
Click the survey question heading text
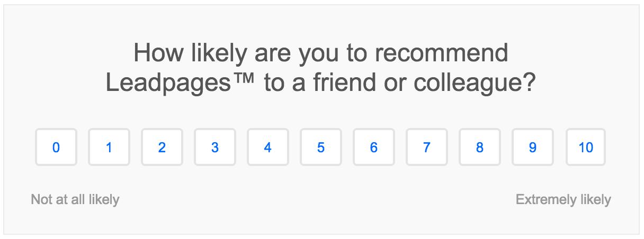[321, 68]
